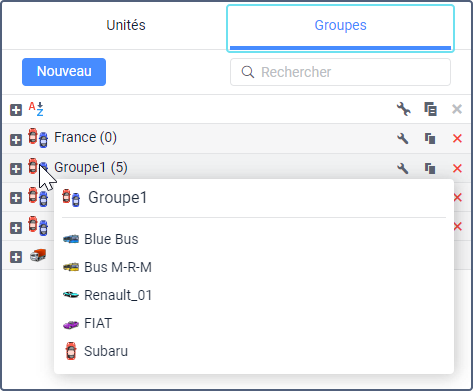This screenshot has width=473, height=391.
Task: Expand all groups with the header plus
Action: tap(16, 110)
